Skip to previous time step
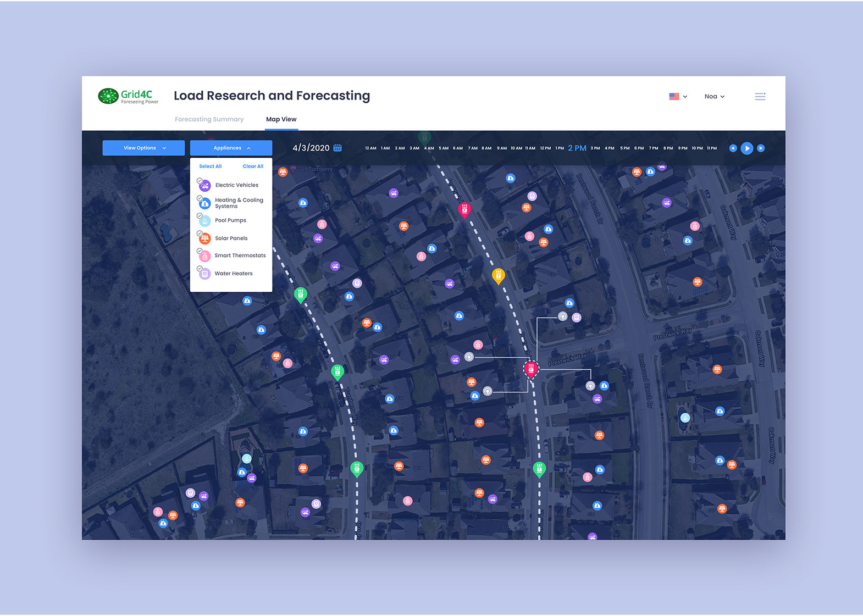 [x=733, y=148]
